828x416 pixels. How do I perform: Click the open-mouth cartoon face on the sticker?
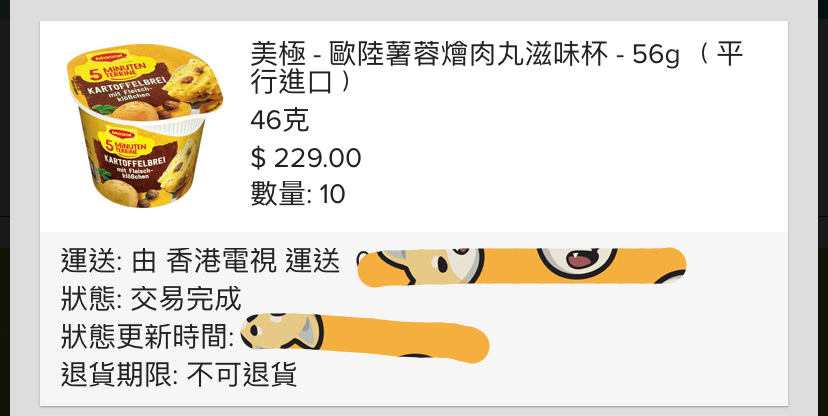coord(577,261)
